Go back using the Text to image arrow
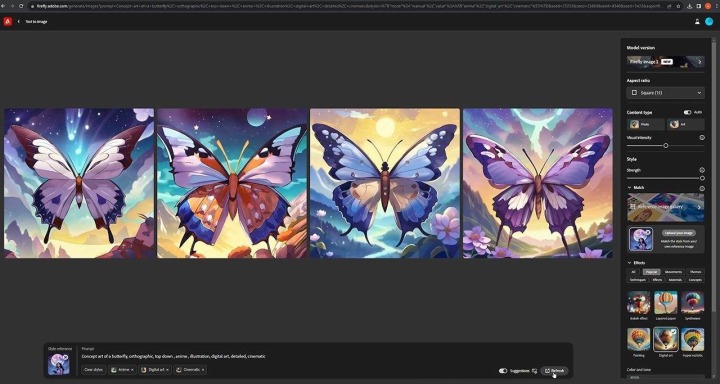This screenshot has width=720, height=384. tap(19, 22)
